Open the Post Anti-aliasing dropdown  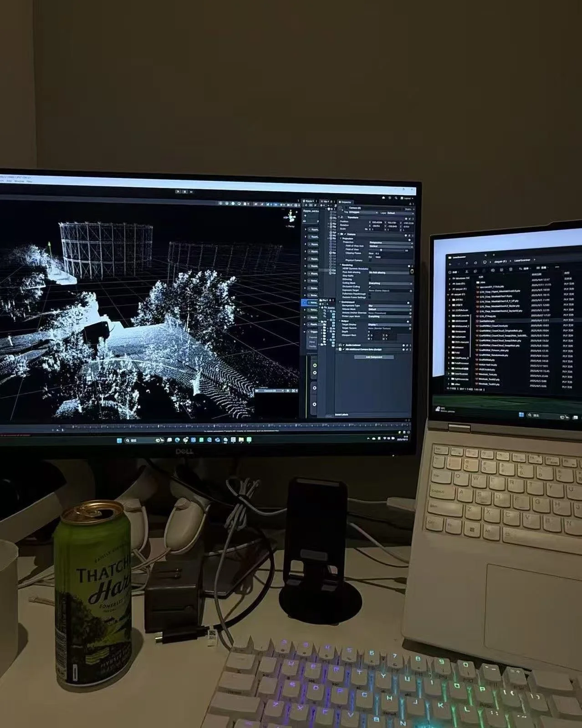[389, 272]
